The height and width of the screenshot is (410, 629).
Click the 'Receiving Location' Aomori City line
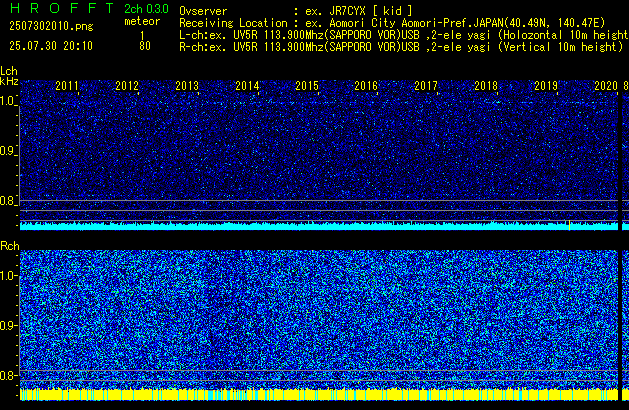tap(392, 23)
